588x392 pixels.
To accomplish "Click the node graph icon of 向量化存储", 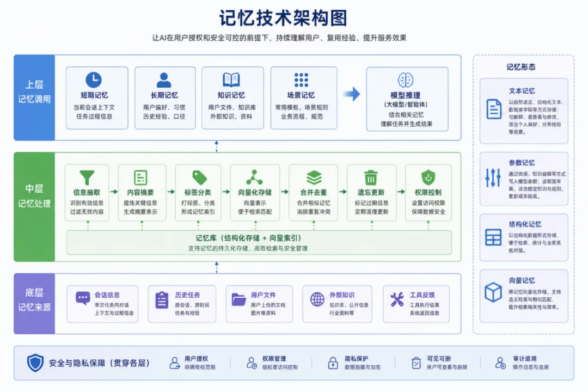I will [254, 177].
